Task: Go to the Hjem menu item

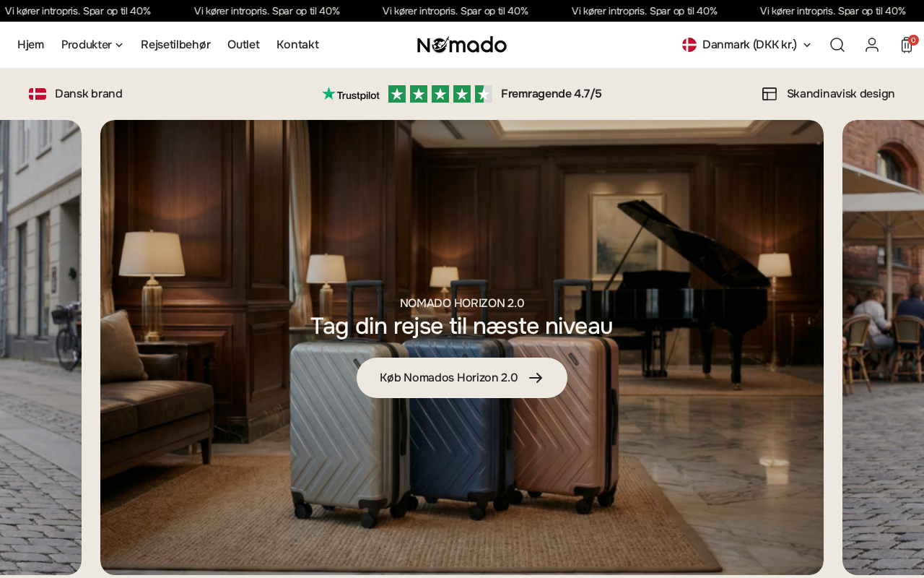Action: [x=30, y=45]
